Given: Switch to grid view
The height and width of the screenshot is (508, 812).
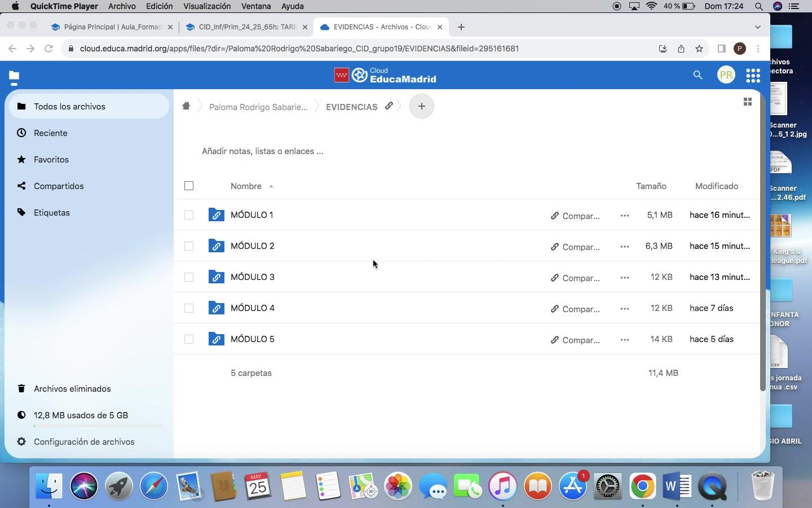Looking at the screenshot, I should click(748, 102).
